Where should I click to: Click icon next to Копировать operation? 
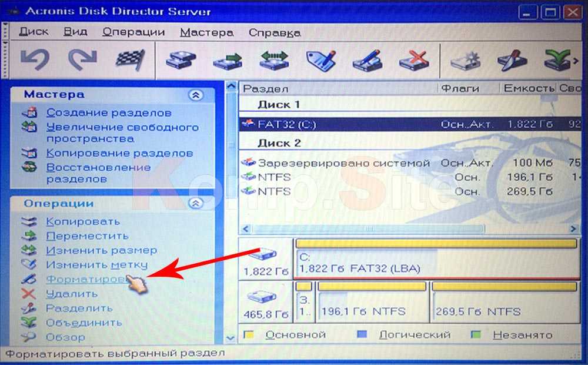click(29, 221)
